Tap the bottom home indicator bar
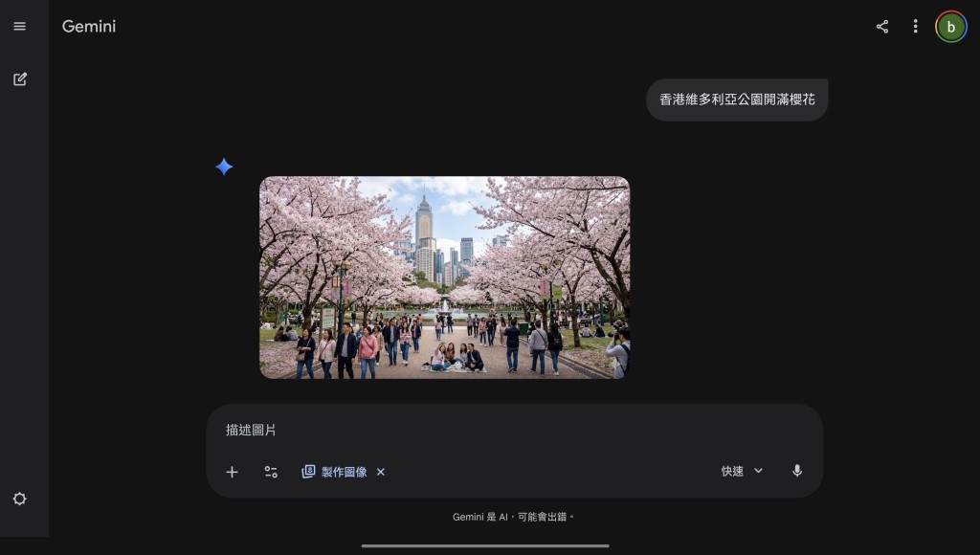This screenshot has height=555, width=980. [x=485, y=545]
